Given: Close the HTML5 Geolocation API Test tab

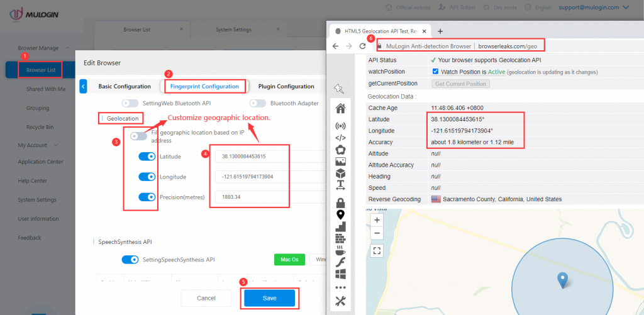Looking at the screenshot, I should click(425, 31).
